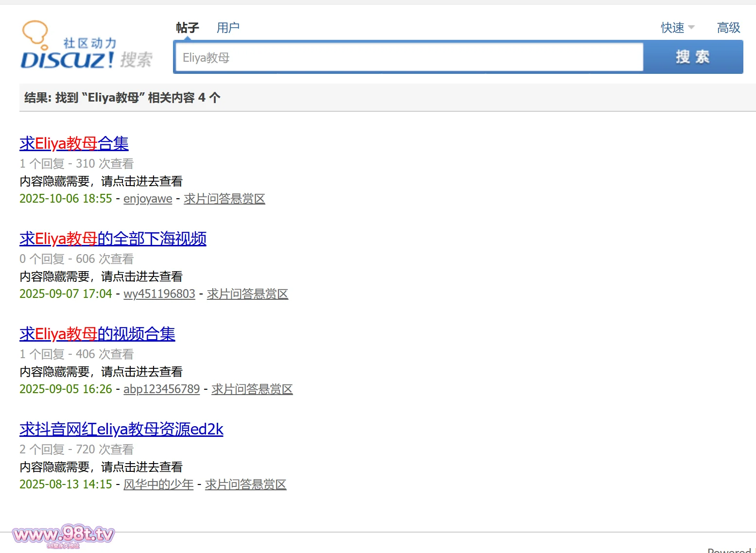Open 求片问答悬赏区 link beside 风华中的少年
The width and height of the screenshot is (756, 553).
[245, 484]
